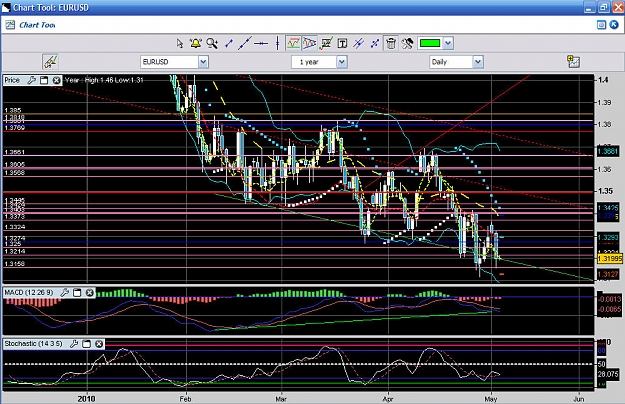Image resolution: width=625 pixels, height=404 pixels.
Task: Open the hammer and wrench settings
Action: (407, 43)
